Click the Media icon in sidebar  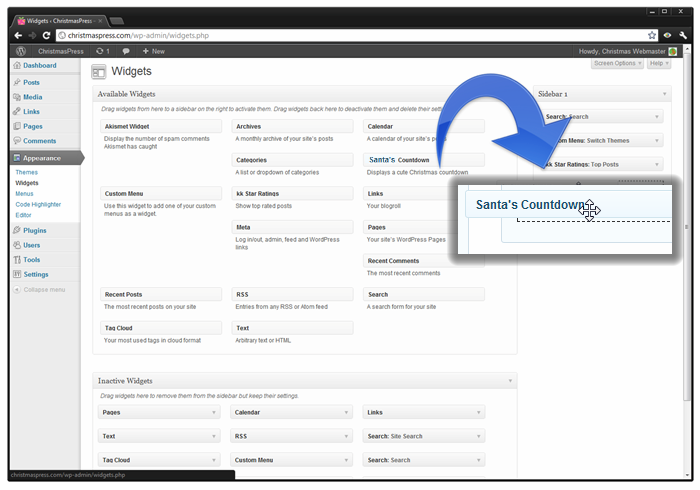pyautogui.click(x=17, y=97)
